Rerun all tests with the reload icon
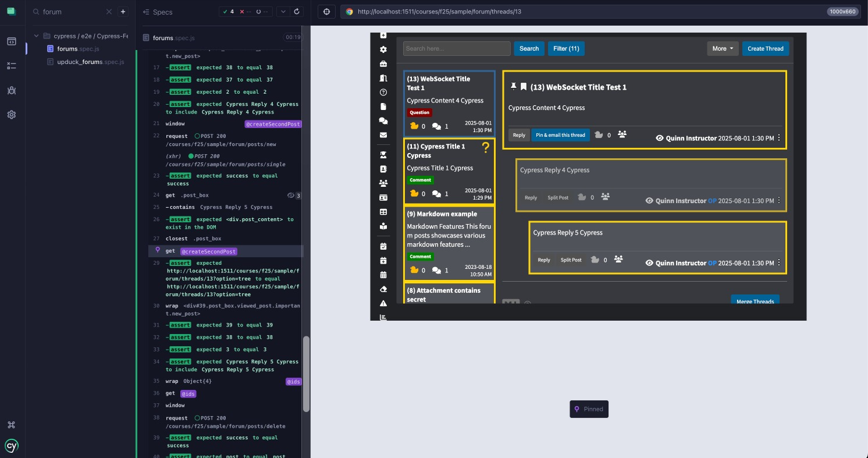Viewport: 868px width, 458px height. tap(297, 12)
